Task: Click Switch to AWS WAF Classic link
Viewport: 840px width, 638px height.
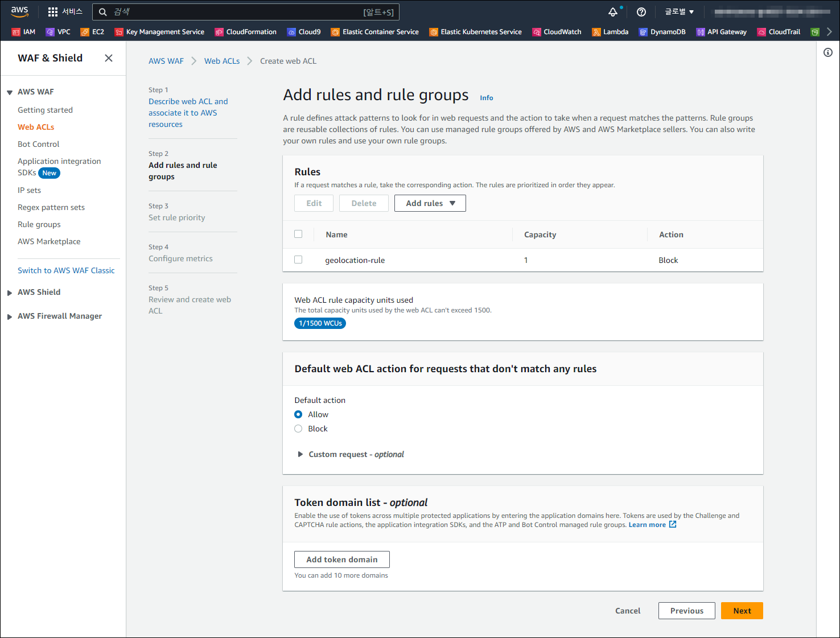Action: coord(66,270)
